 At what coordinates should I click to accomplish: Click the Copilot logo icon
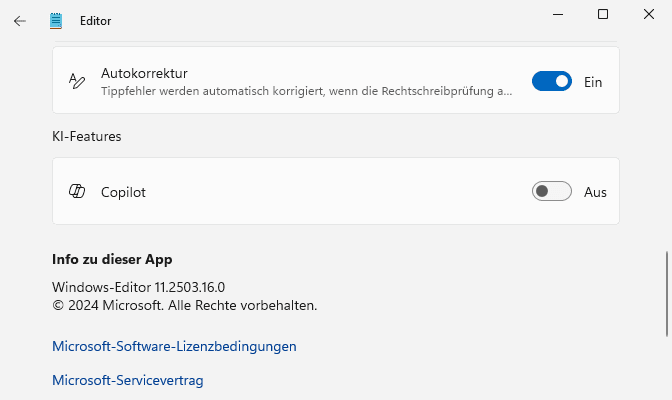(77, 191)
